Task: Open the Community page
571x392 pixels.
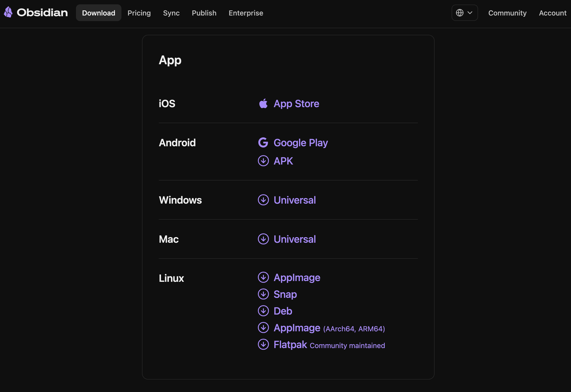Action: point(507,13)
